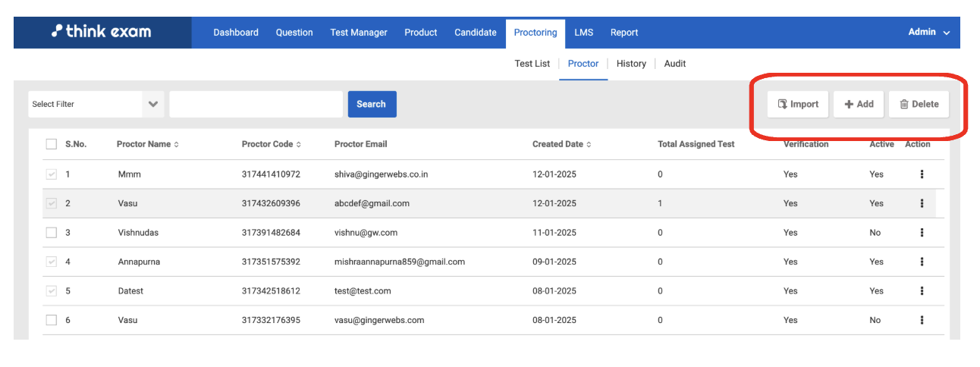Switch to the Test List tab
The width and height of the screenshot is (980, 367).
coord(532,64)
